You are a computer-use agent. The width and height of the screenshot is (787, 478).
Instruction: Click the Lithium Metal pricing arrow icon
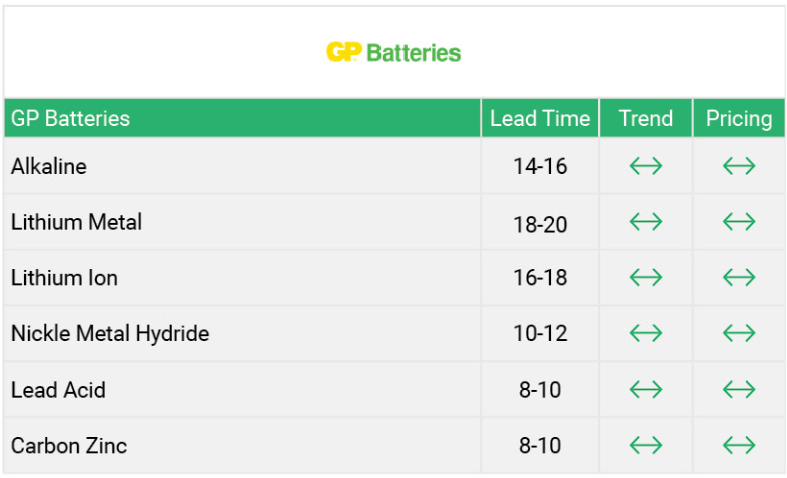tap(739, 222)
